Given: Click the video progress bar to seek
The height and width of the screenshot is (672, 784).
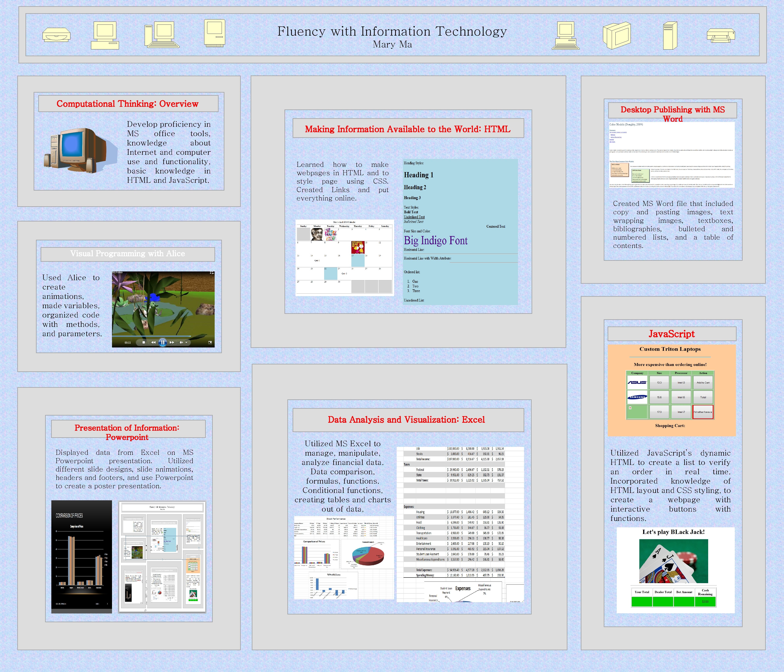Looking at the screenshot, I should tap(163, 336).
